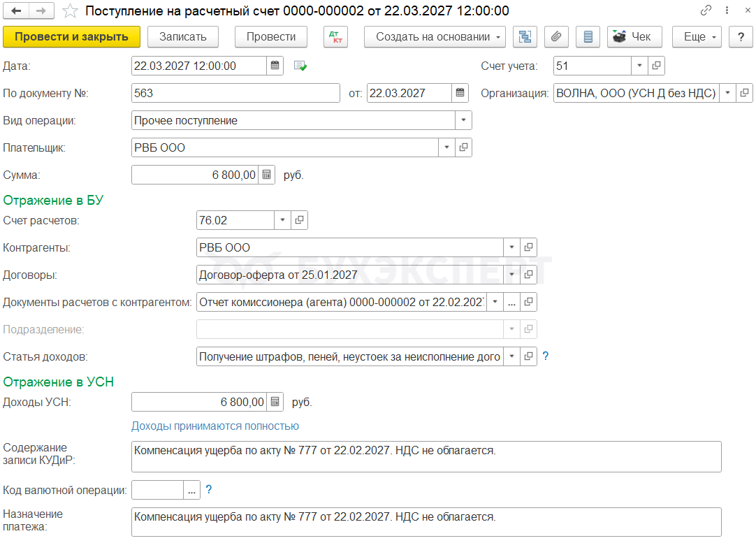
Task: Show help hint next to Статья доходов
Action: pyautogui.click(x=545, y=356)
